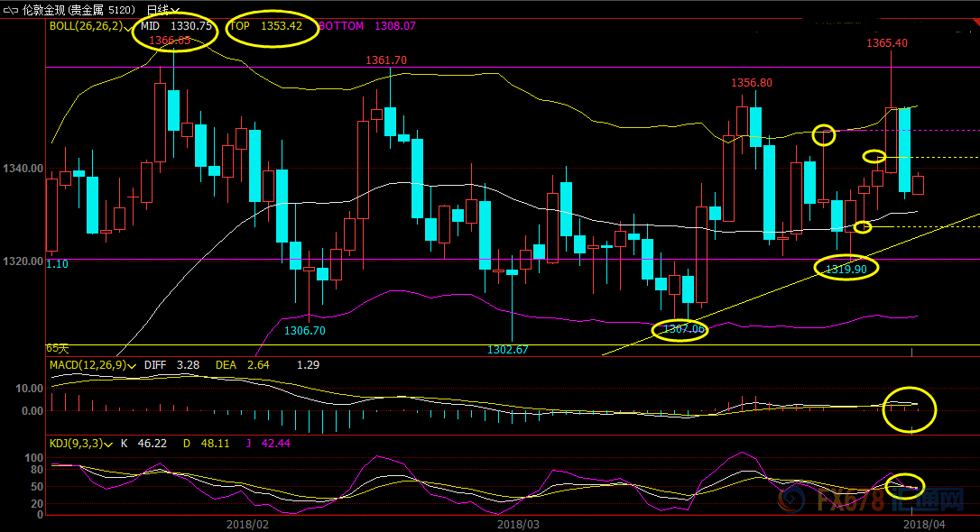Image resolution: width=980 pixels, height=532 pixels.
Task: Click the 1307.06 low price label
Action: point(684,329)
